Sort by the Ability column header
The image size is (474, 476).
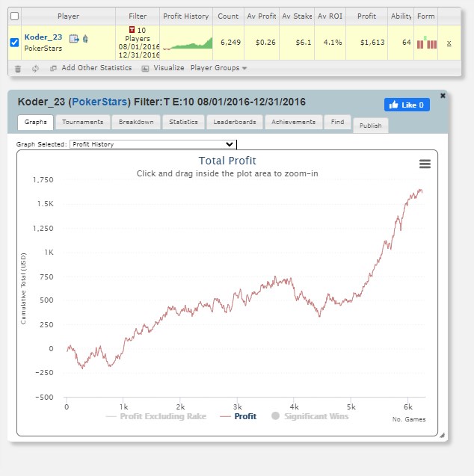coord(401,16)
